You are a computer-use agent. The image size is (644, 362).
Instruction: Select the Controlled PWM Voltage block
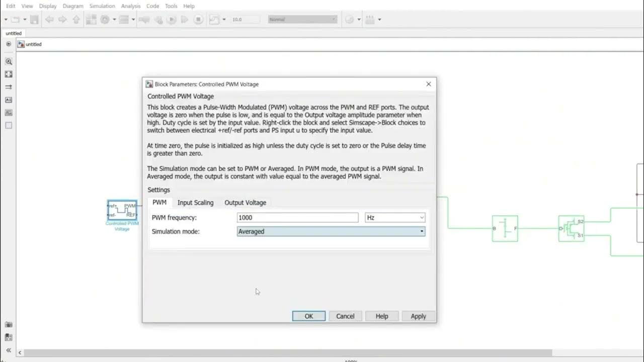[122, 210]
